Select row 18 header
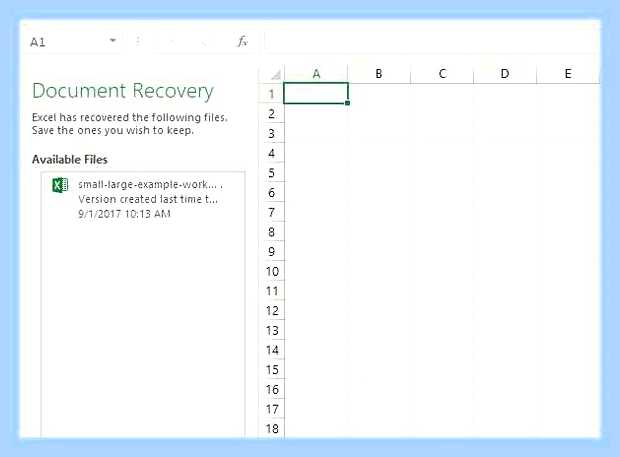This screenshot has width=620, height=457. coord(272,429)
